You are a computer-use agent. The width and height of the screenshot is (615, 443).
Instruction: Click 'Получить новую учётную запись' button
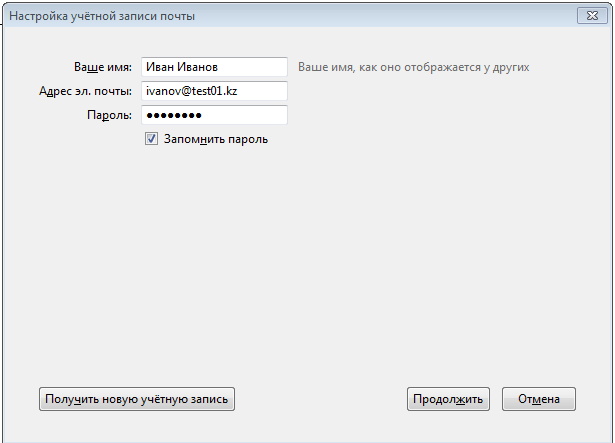(x=137, y=399)
